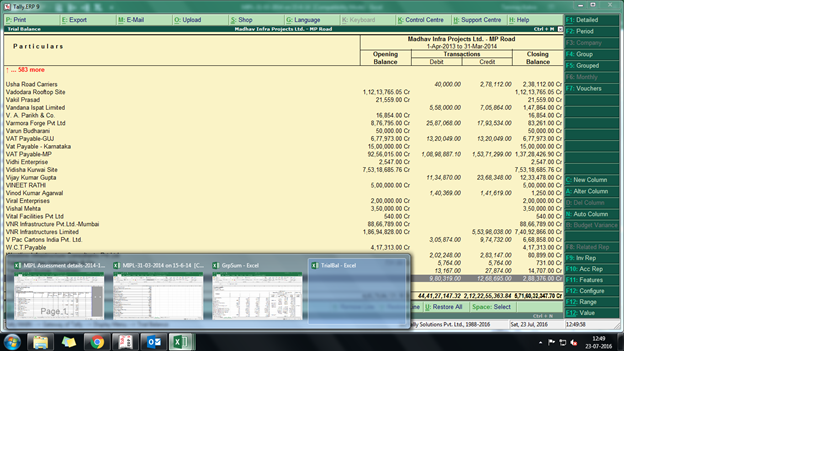819x460 pixels.
Task: Select Vat Payable - Karnataka ledger
Action: pos(284,147)
